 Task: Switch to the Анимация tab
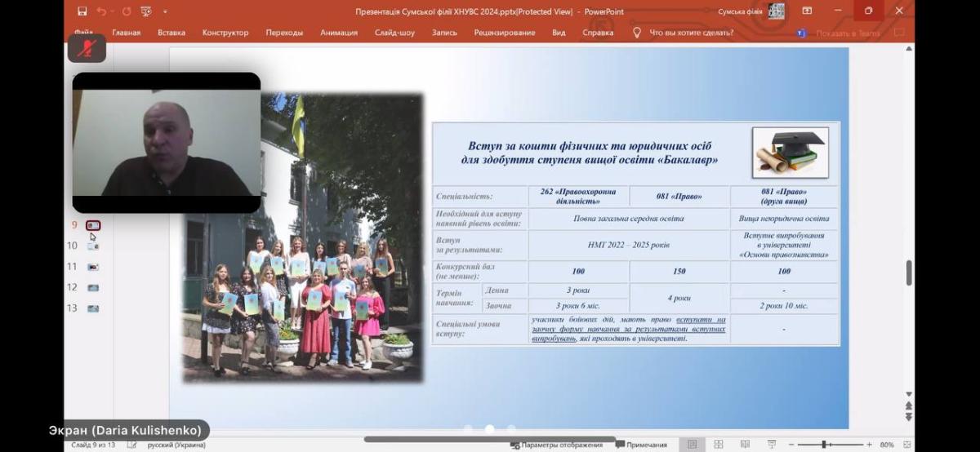[x=338, y=33]
